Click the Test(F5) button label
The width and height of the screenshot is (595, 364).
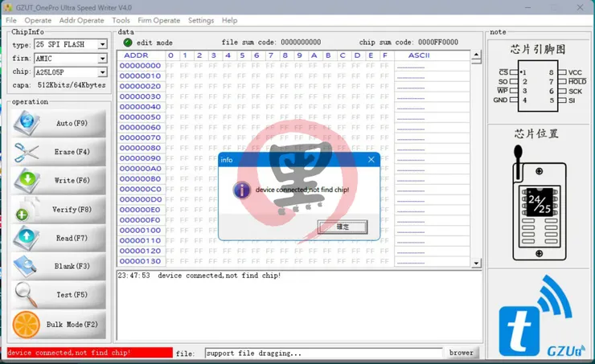click(x=72, y=295)
